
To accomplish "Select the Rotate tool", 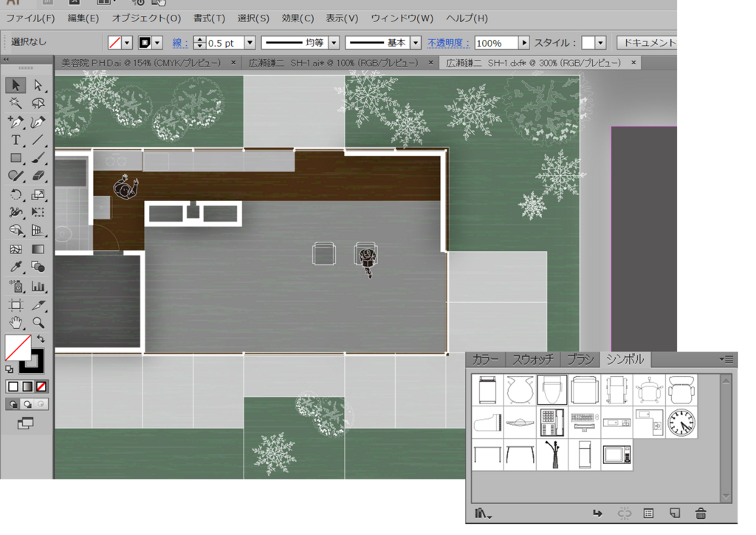I will pos(16,194).
